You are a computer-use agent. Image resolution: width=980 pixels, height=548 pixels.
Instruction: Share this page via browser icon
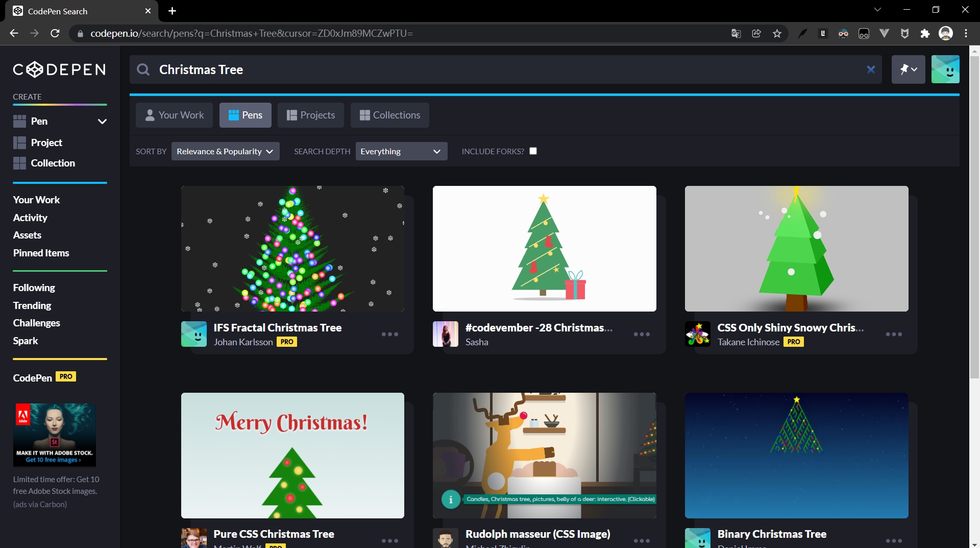coord(756,33)
